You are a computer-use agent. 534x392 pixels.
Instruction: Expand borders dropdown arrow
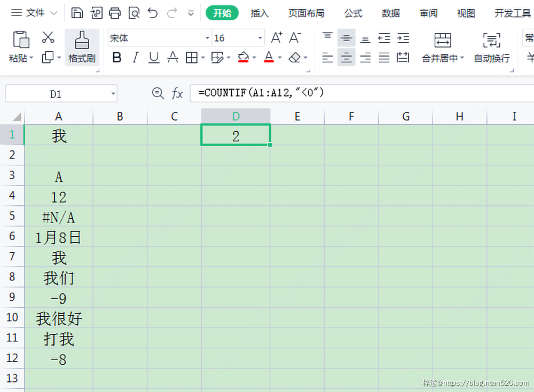pyautogui.click(x=203, y=58)
